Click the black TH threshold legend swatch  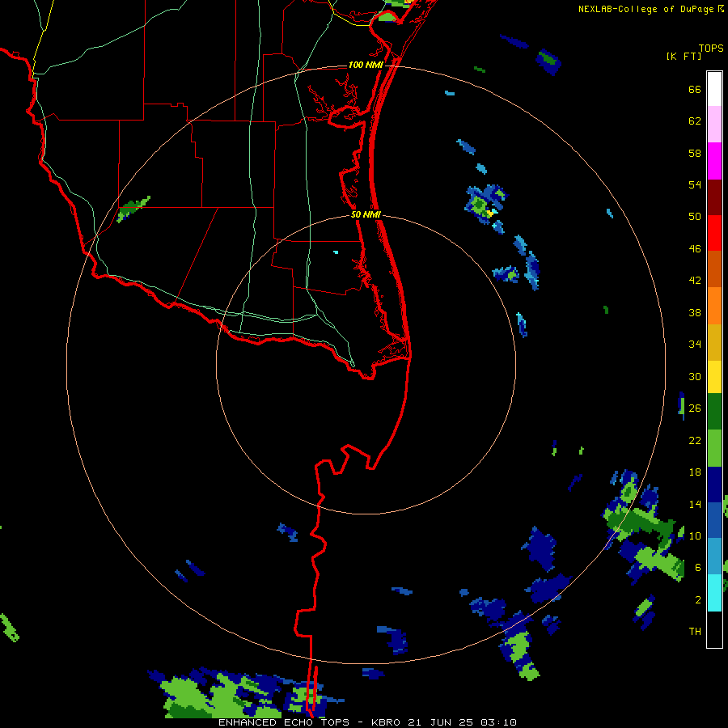pyautogui.click(x=714, y=629)
